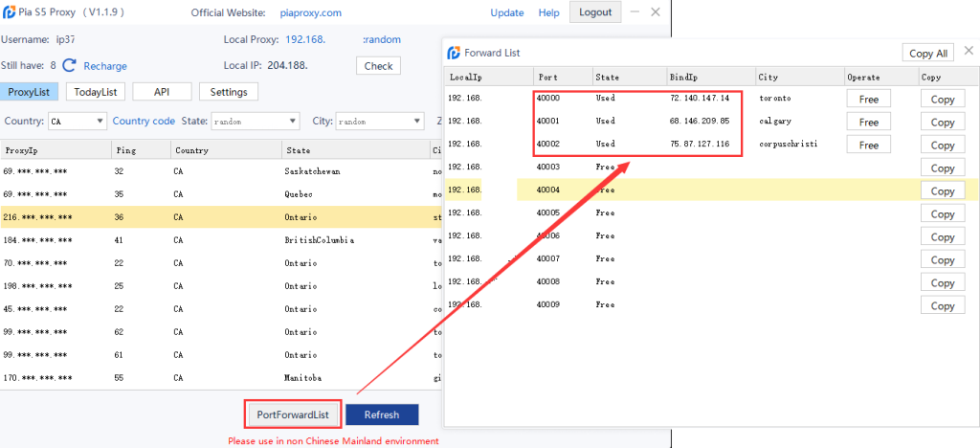Select the Saskatchewan proxy row

221,171
